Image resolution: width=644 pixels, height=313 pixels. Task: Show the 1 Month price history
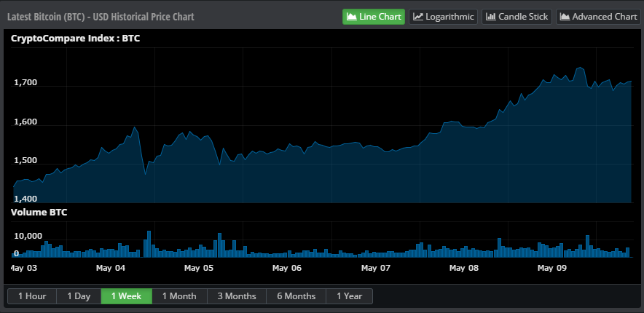click(x=179, y=296)
